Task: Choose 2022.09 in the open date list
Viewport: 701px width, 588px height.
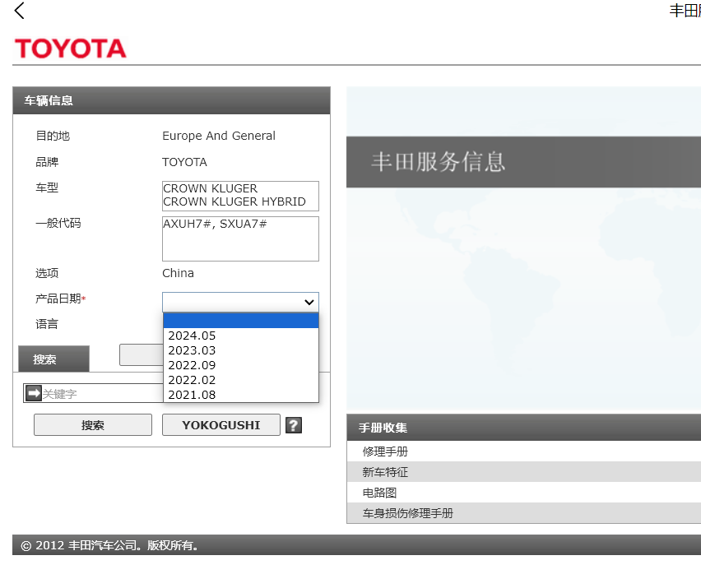Action: pos(193,365)
